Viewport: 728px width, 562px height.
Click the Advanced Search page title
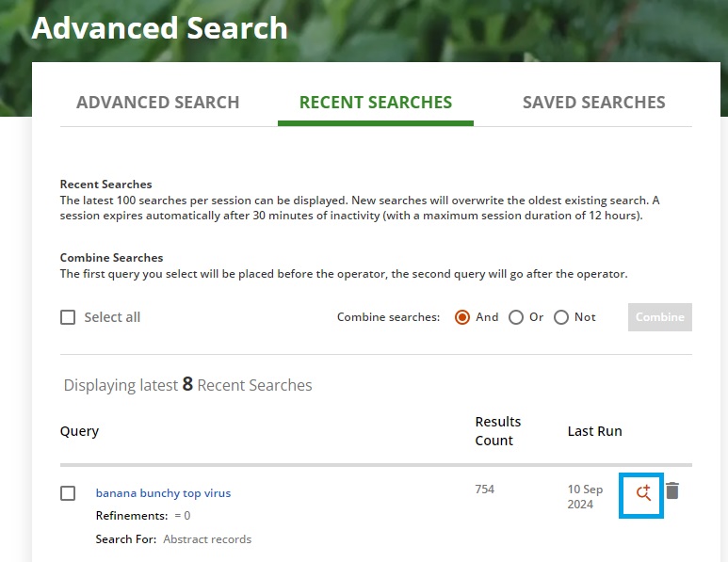[x=160, y=27]
